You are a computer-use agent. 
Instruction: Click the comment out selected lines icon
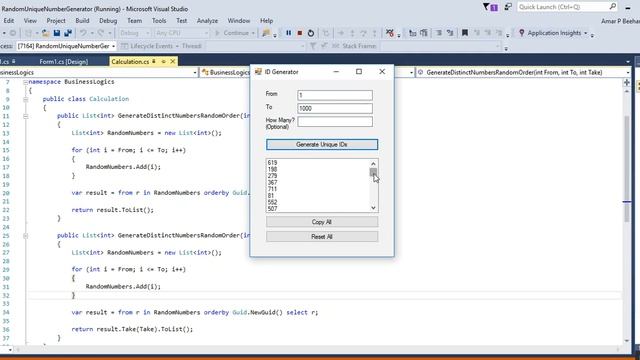tap(439, 33)
